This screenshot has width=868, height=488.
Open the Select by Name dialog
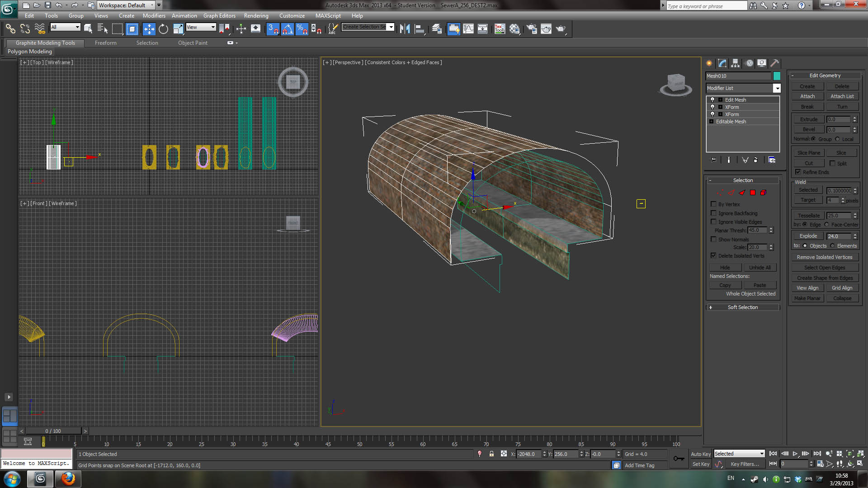point(103,29)
